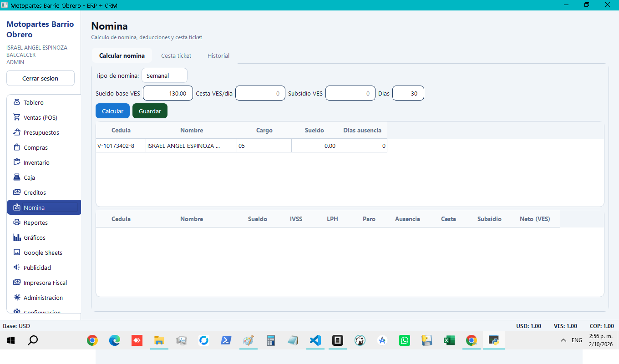Click the cedula cell V-10173402-8
The width and height of the screenshot is (619, 364).
tap(121, 146)
